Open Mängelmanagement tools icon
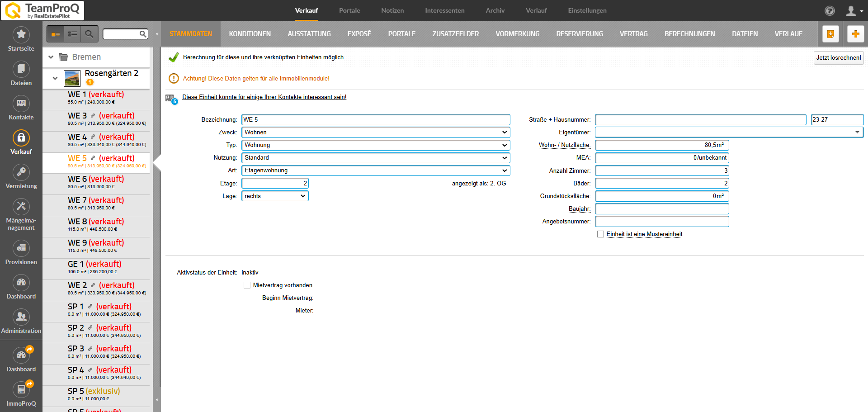The height and width of the screenshot is (412, 868). [x=21, y=207]
